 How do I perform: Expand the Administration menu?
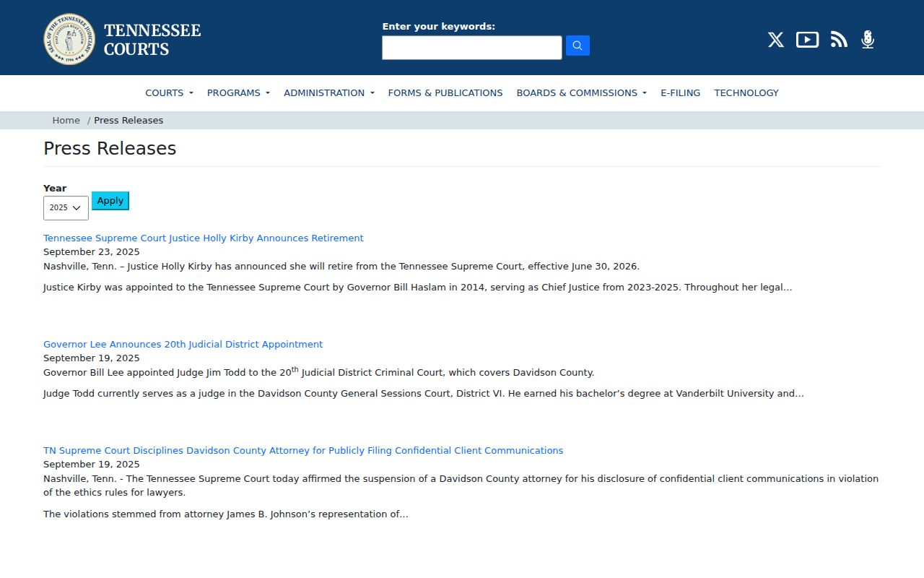tap(329, 92)
